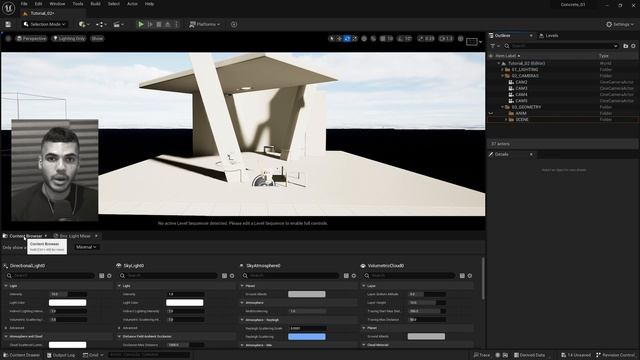Open the Minimal detail level dropdown
640x360 pixels.
click(x=86, y=247)
